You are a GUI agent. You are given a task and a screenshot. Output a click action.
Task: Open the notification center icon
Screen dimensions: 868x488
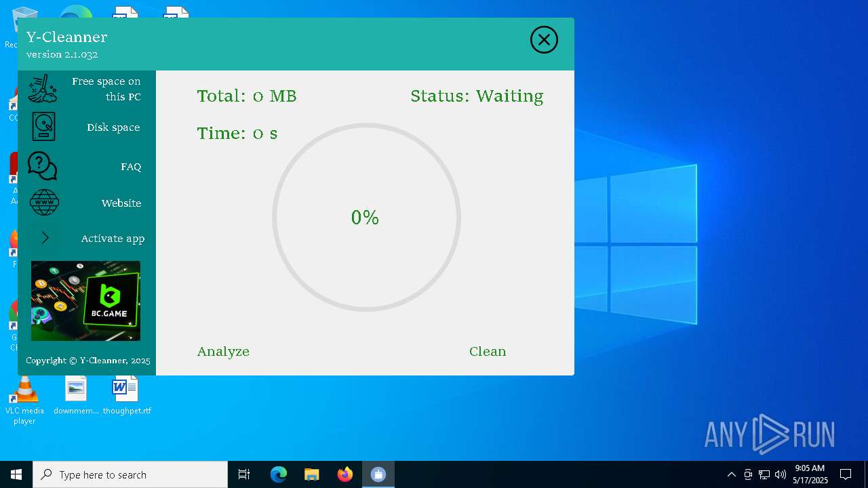click(846, 474)
